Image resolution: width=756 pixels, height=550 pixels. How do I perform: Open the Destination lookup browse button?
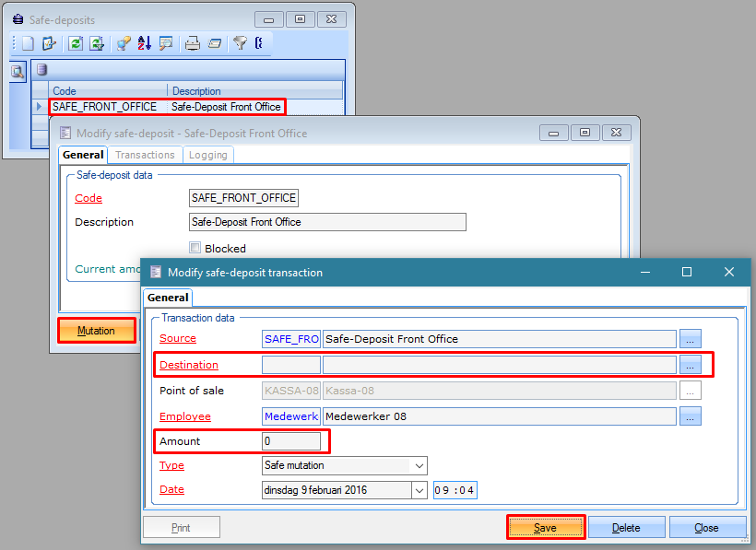[x=691, y=365]
